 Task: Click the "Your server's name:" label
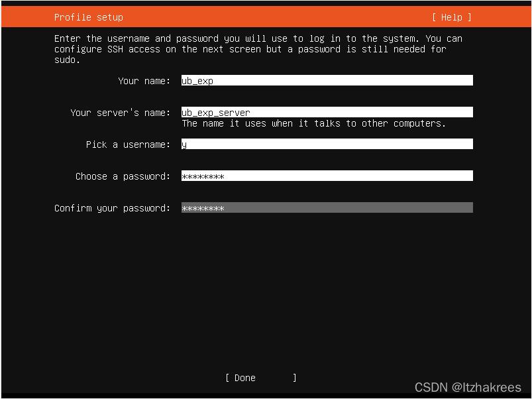coord(121,113)
